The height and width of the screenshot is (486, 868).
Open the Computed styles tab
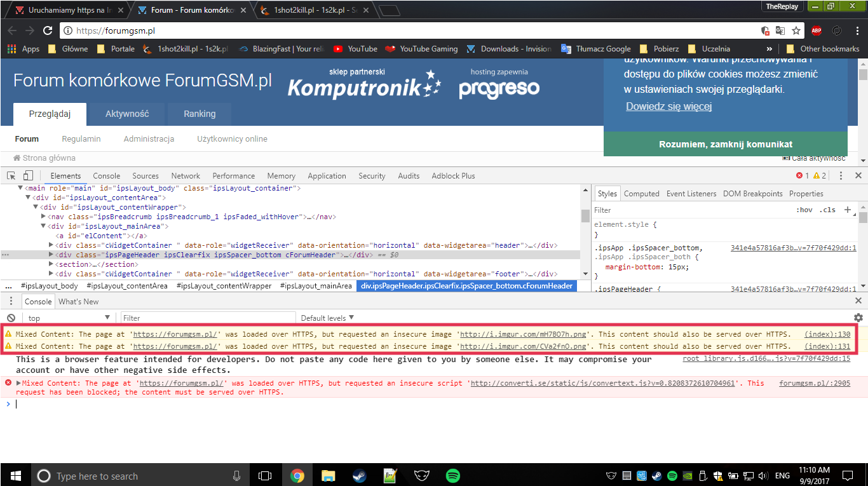click(x=641, y=194)
